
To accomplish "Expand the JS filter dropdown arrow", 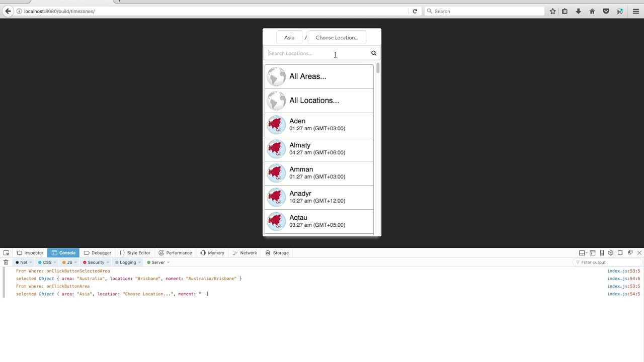I will (x=75, y=262).
